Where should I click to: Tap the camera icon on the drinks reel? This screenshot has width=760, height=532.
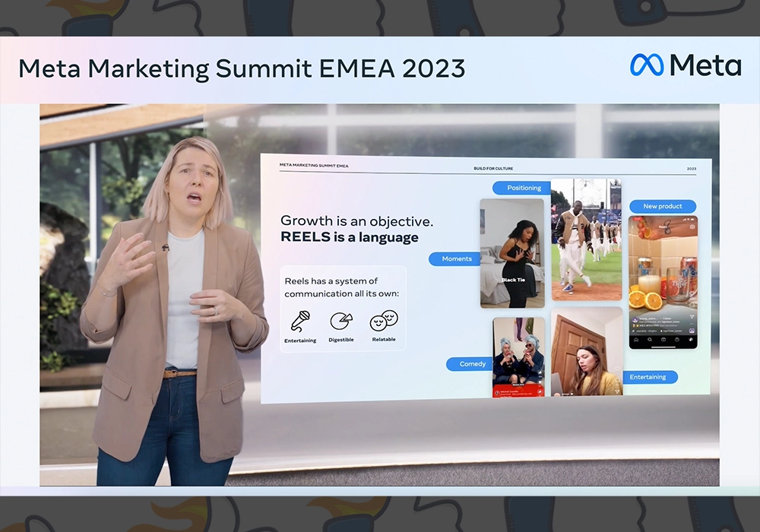point(691,226)
